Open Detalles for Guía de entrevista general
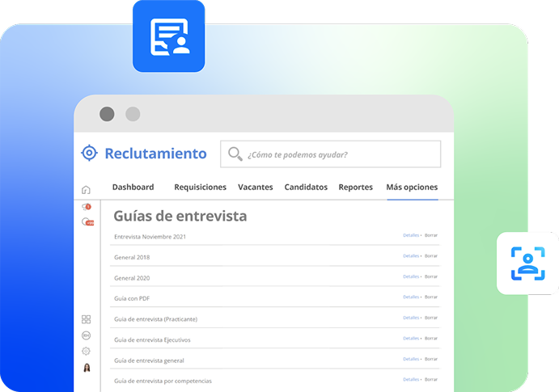 click(411, 359)
